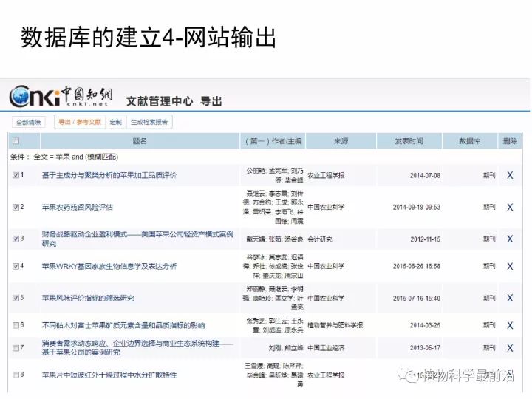Open the 导出/参考文献 tab
This screenshot has height=399, width=532.
click(80, 122)
